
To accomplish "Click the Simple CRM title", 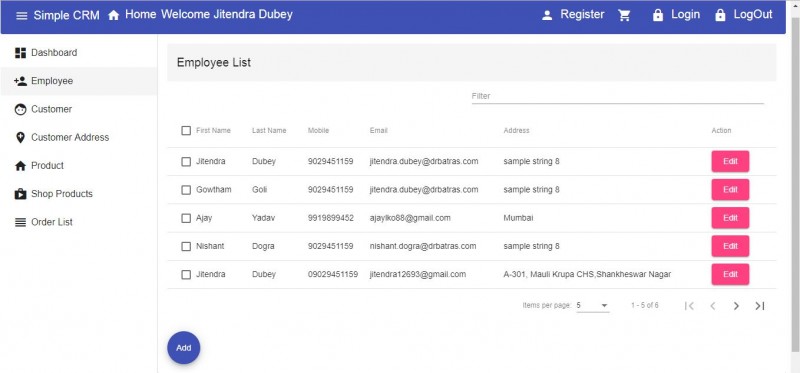I will click(66, 15).
